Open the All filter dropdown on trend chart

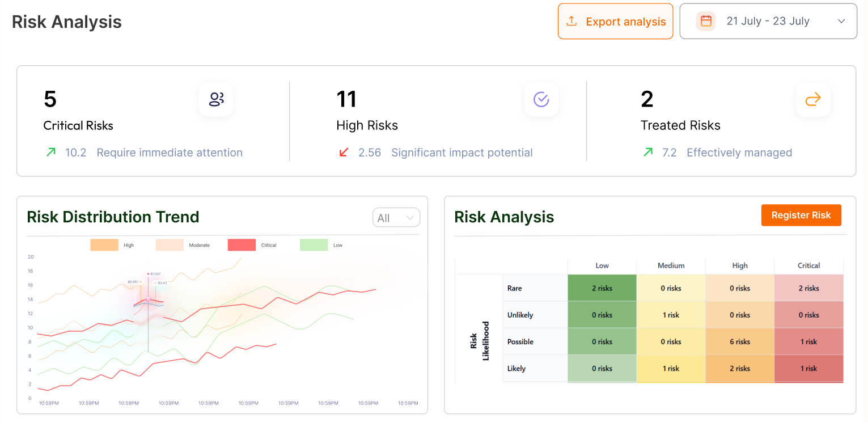tap(396, 218)
